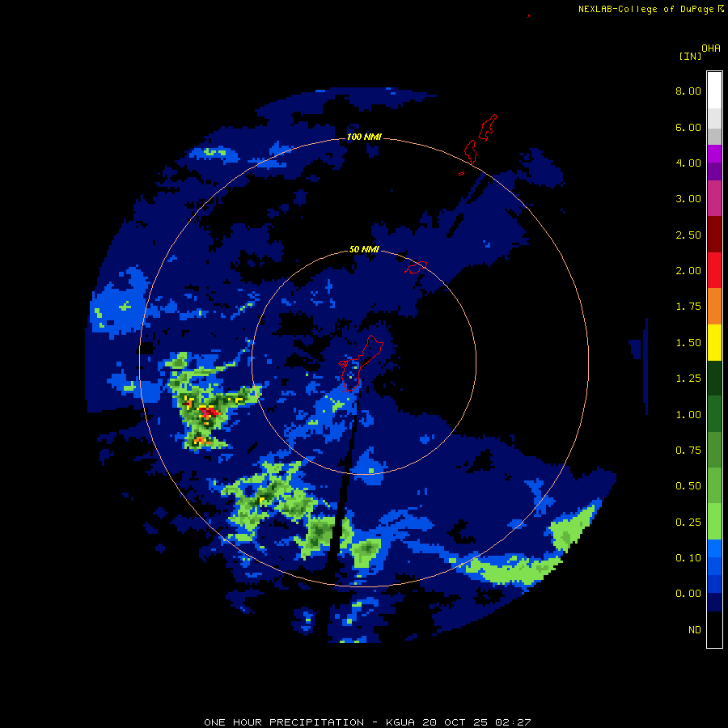Click the ND legend label
This screenshot has height=728, width=728.
tap(695, 630)
